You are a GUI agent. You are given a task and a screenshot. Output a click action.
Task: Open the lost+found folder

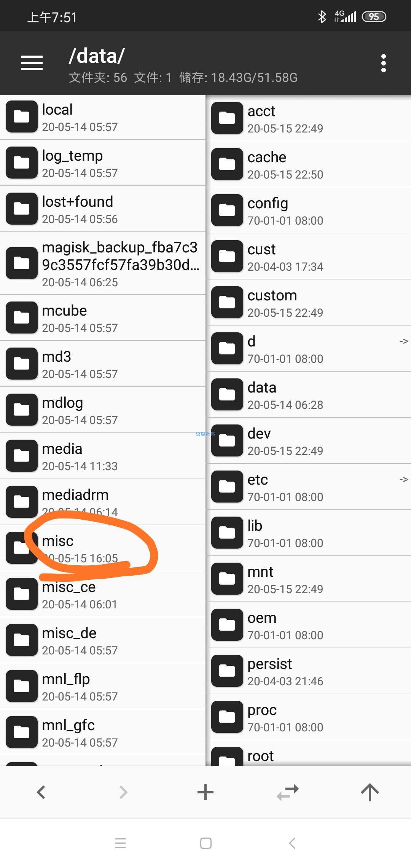(x=103, y=209)
